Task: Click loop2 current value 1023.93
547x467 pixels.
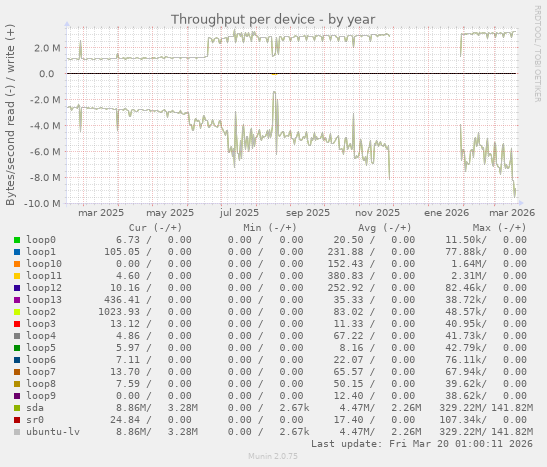Action: [x=119, y=312]
